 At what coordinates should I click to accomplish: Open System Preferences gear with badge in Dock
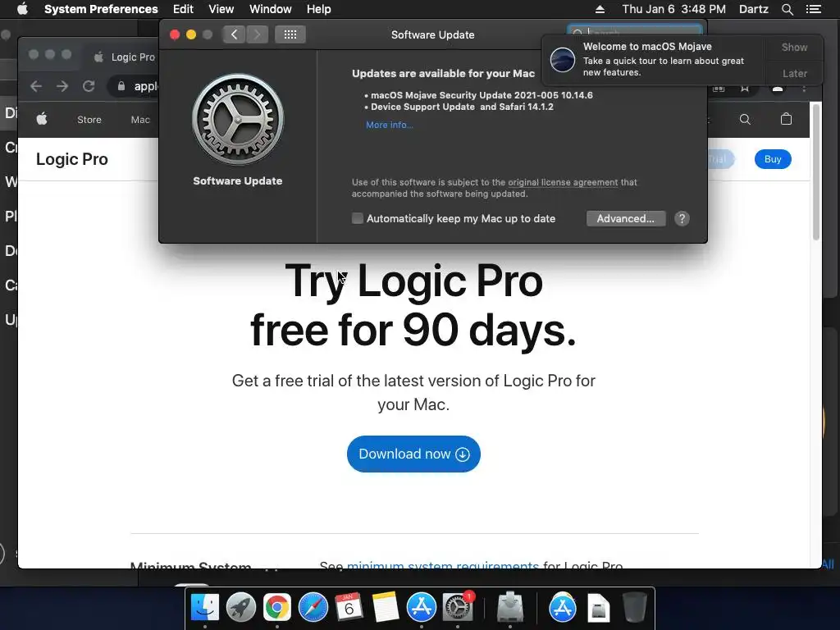(458, 608)
